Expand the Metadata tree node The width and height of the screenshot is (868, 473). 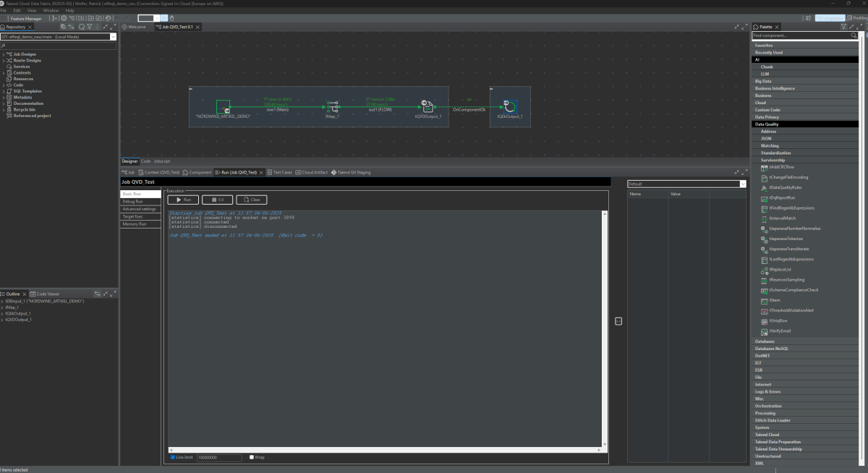[4, 98]
